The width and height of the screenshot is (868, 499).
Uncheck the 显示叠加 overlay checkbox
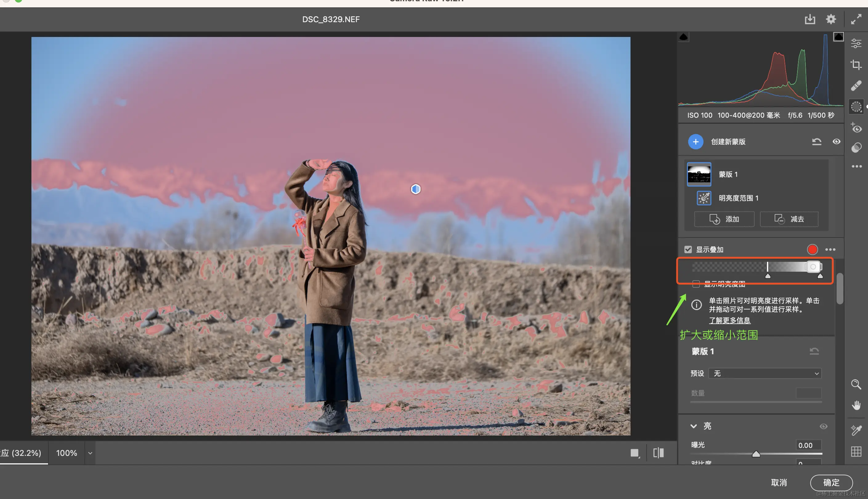[x=688, y=249]
